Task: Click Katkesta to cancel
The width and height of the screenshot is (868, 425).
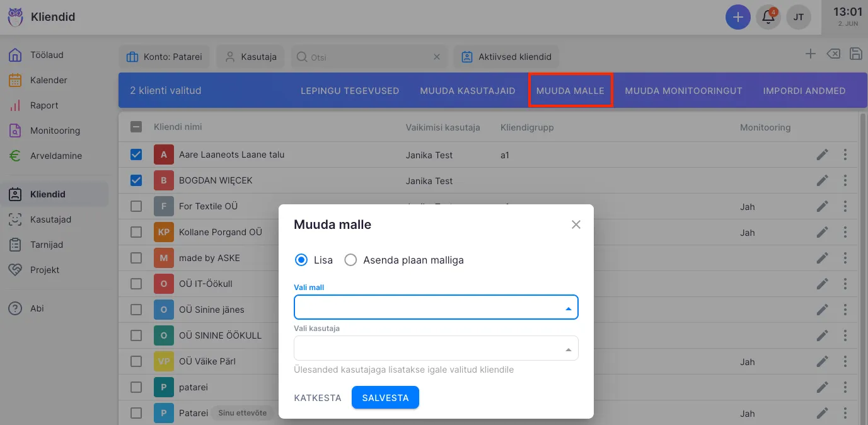Action: [317, 398]
